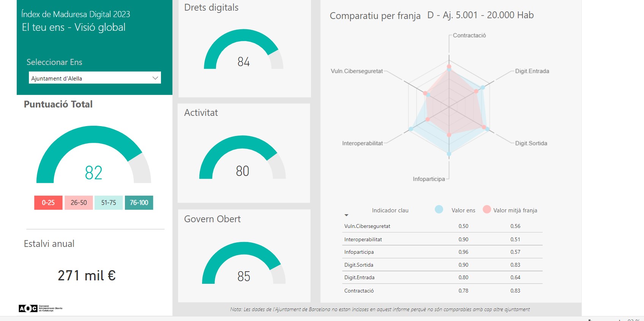This screenshot has height=321, width=644.
Task: Click the Drets digitals gauge
Action: (x=243, y=51)
